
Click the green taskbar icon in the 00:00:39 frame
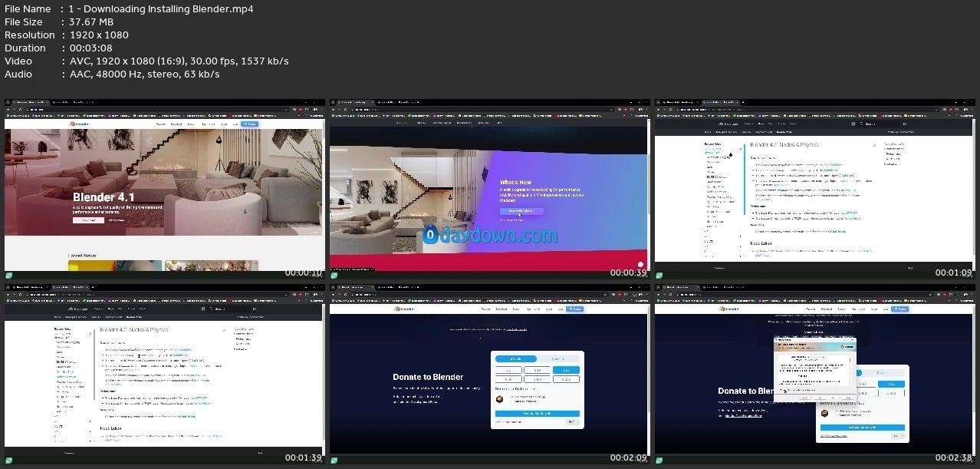click(334, 275)
